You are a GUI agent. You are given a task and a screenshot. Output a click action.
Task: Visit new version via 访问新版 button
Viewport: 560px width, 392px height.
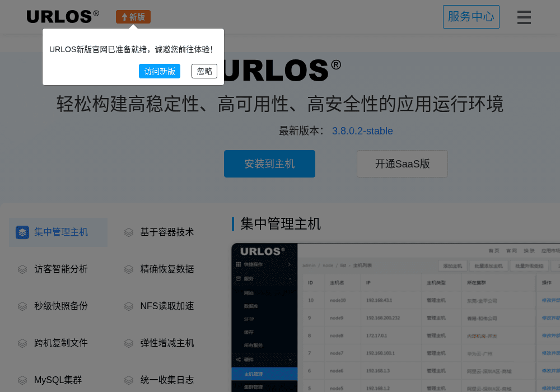coord(160,72)
